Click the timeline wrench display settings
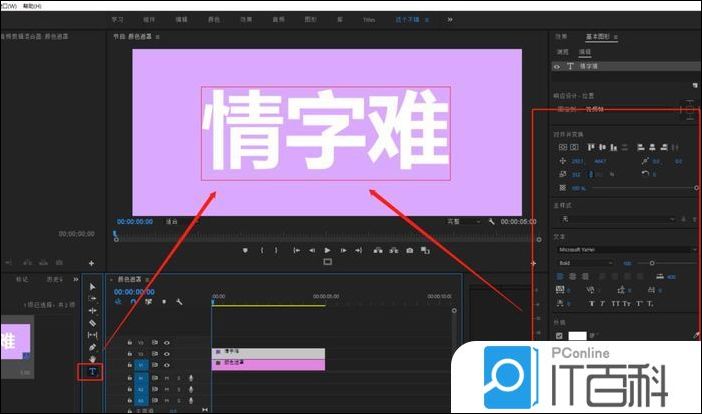 [178, 301]
